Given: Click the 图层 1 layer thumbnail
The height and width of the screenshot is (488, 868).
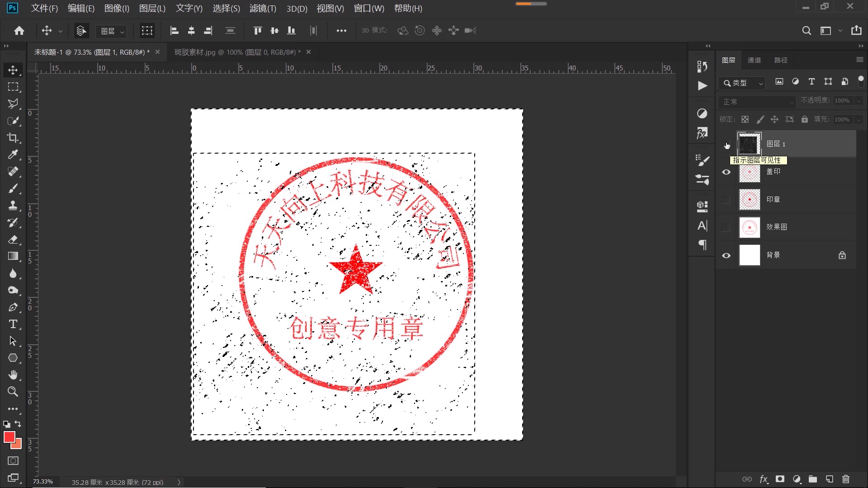Looking at the screenshot, I should click(749, 144).
